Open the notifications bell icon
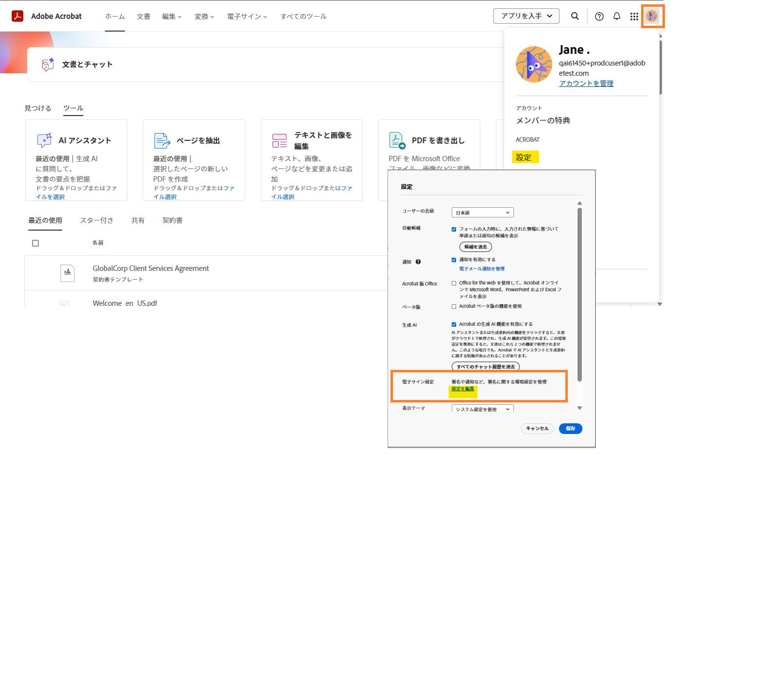Screen dimensions: 764x700 click(616, 17)
